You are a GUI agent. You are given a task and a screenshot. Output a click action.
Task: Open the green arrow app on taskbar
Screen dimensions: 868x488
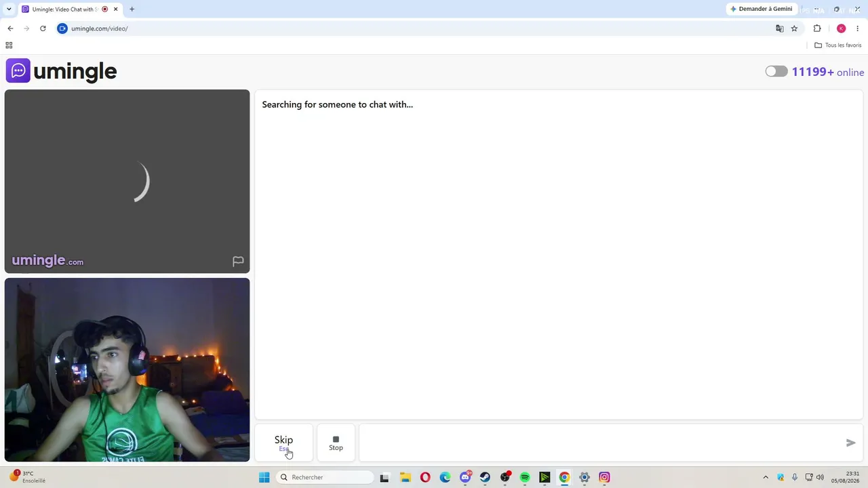[545, 477]
